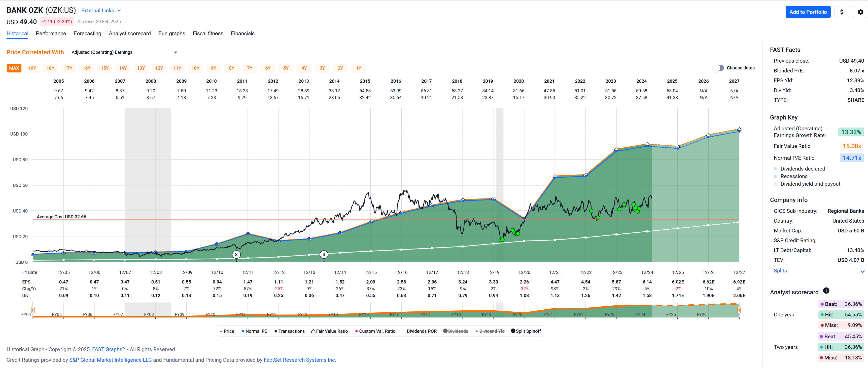Open the Analyst scorecard tab

pos(130,33)
